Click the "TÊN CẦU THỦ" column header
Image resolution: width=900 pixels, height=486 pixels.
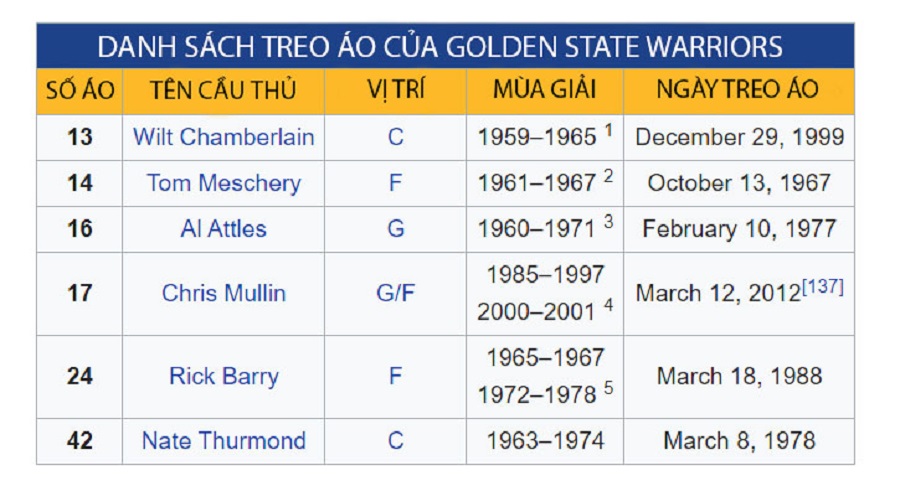tap(223, 90)
